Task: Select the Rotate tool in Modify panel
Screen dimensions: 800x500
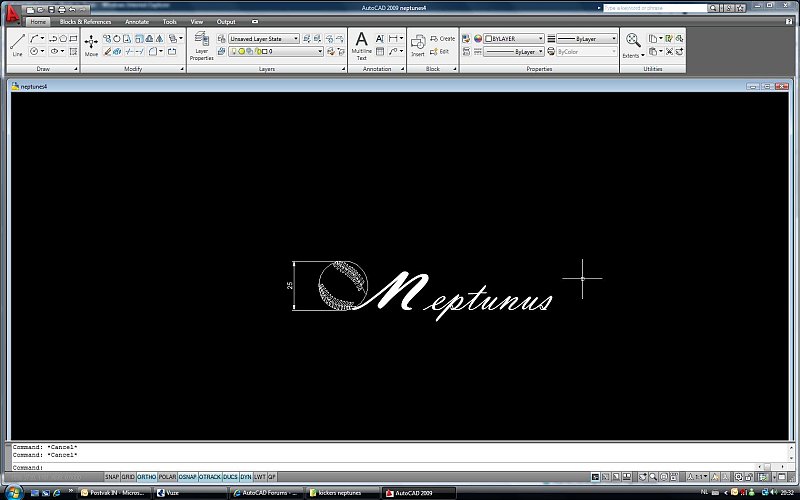Action: coord(117,38)
